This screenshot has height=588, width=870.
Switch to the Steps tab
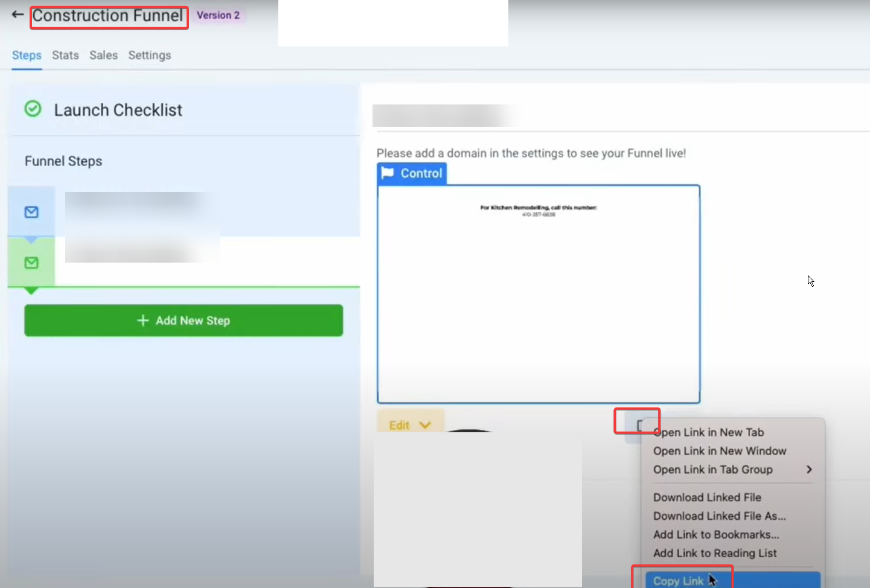point(27,55)
